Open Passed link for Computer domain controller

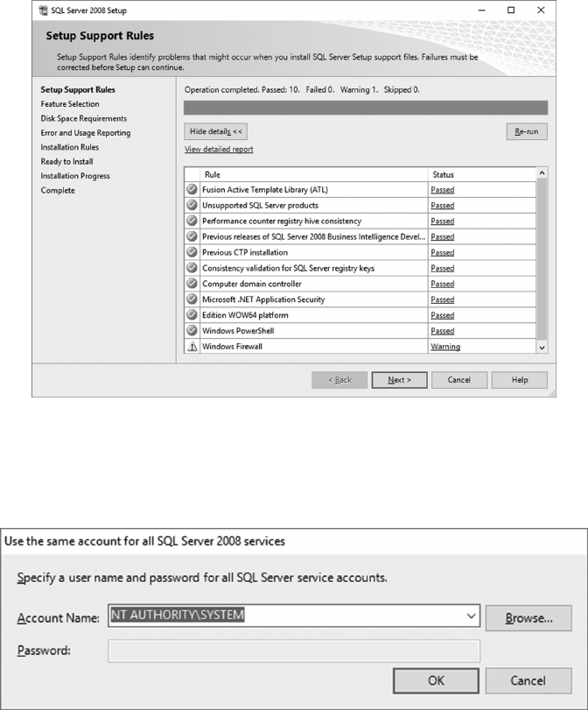pyautogui.click(x=442, y=284)
